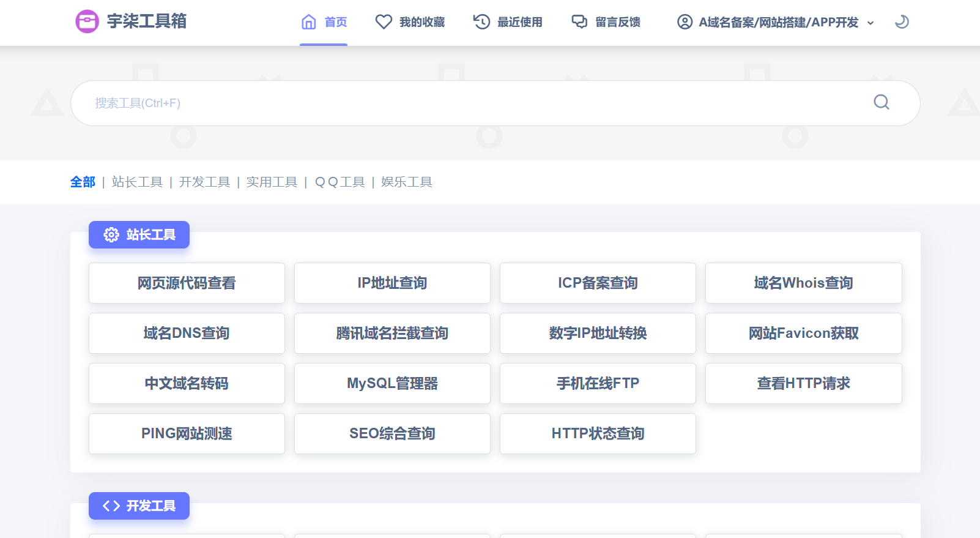Toggle dark mode with the moon icon

click(902, 22)
